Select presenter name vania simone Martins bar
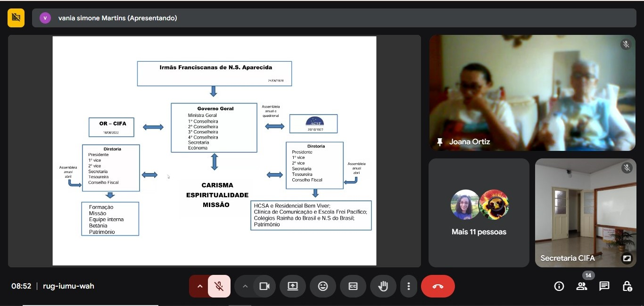This screenshot has width=644, height=306. [118, 18]
